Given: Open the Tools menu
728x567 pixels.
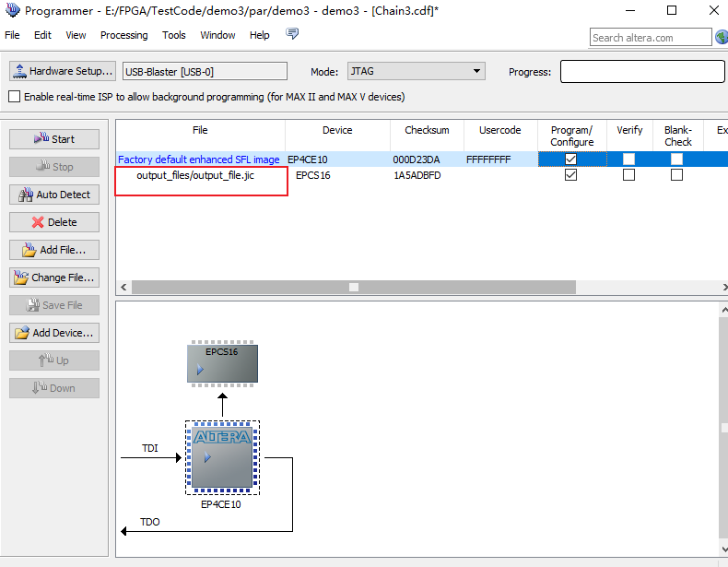Looking at the screenshot, I should coord(173,35).
